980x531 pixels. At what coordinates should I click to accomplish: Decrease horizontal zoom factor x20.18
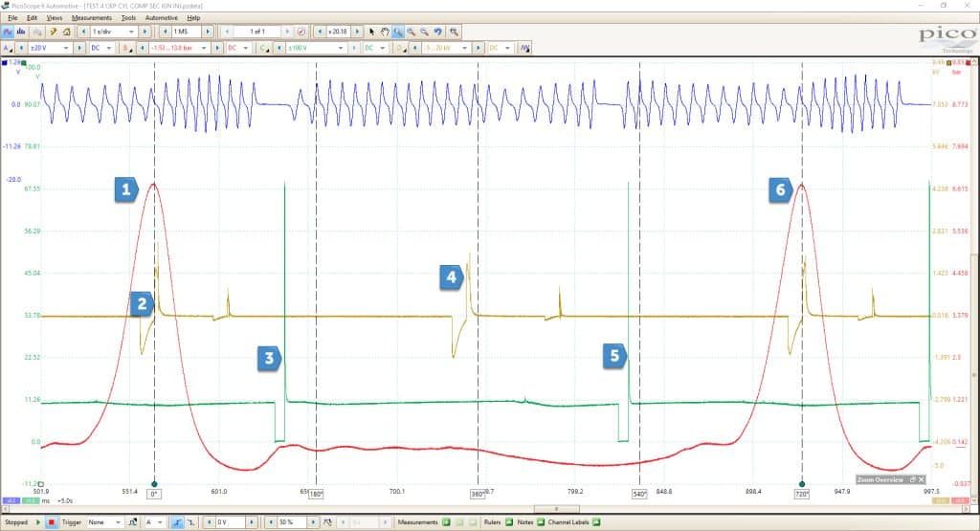320,32
